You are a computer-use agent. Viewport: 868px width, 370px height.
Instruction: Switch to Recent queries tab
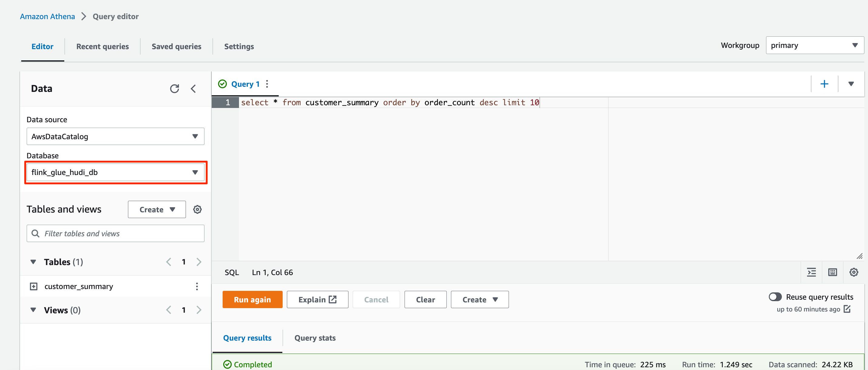coord(103,46)
